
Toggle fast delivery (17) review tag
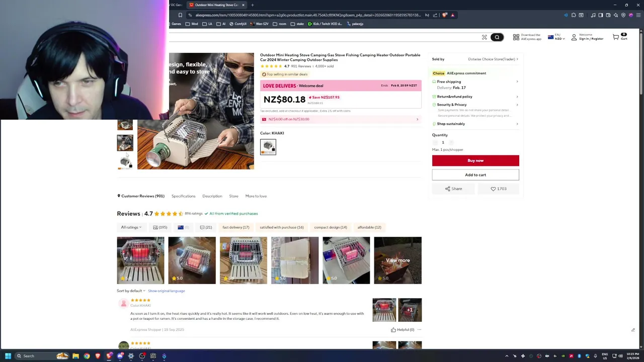tap(236, 227)
